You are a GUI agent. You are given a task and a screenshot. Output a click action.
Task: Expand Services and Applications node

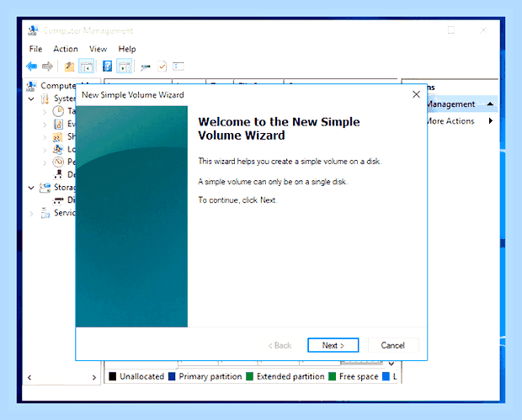pyautogui.click(x=31, y=214)
